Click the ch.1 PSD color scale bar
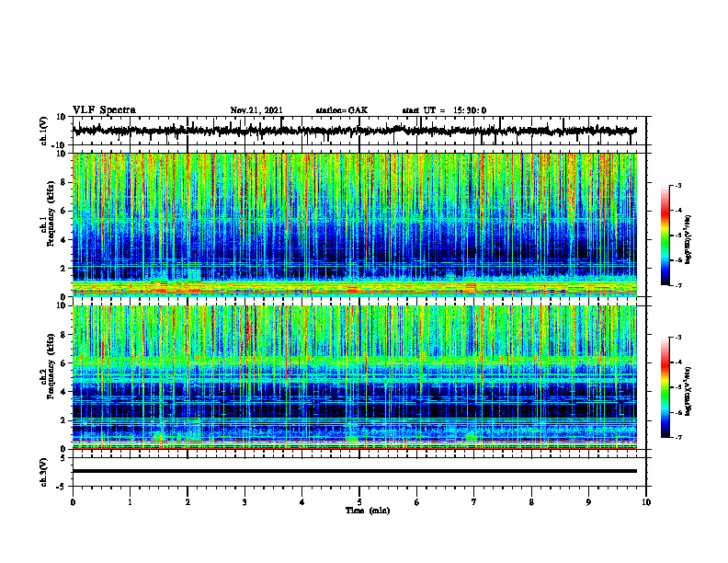The width and height of the screenshot is (728, 563). click(665, 236)
